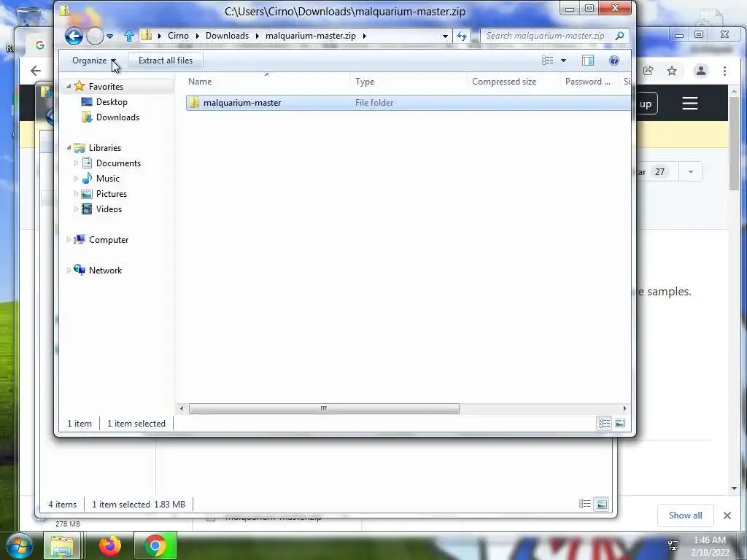The image size is (747, 560).
Task: Click the Cirno breadcrumb in address bar
Action: [178, 36]
